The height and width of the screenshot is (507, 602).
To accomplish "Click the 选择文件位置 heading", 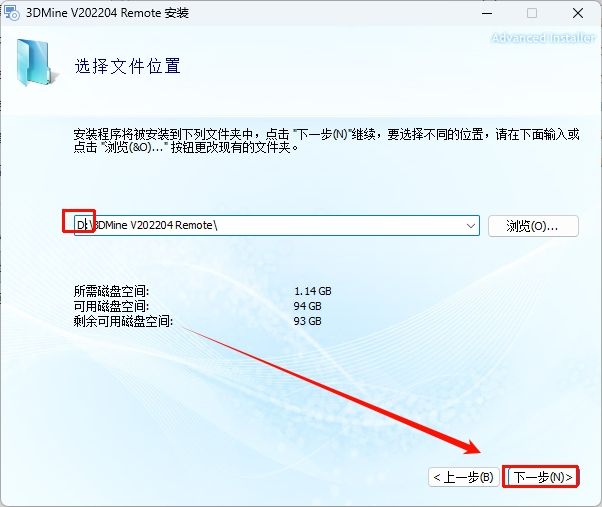I will pyautogui.click(x=127, y=66).
